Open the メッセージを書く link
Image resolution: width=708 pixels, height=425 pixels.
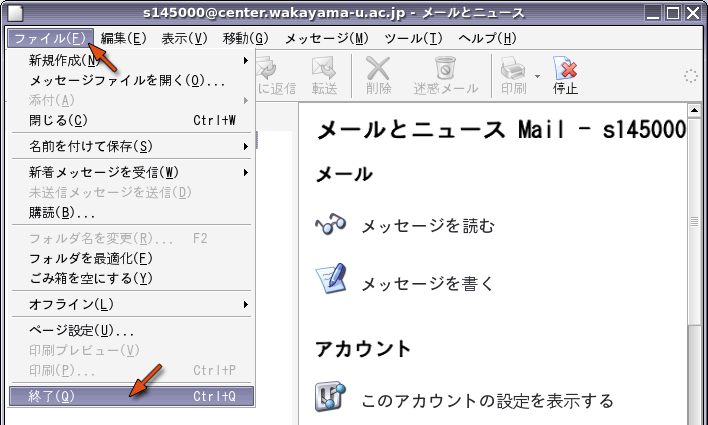point(428,283)
